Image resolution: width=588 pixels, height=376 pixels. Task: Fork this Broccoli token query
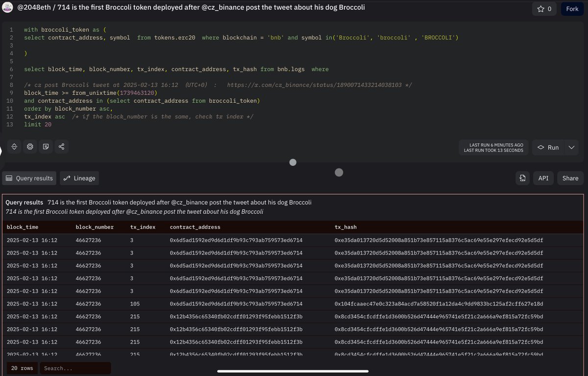click(x=572, y=9)
